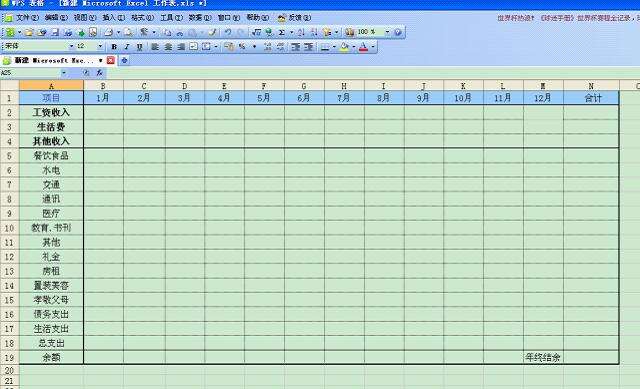640x389 pixels.
Task: Click the Fill Color bucket
Action: pyautogui.click(x=344, y=47)
